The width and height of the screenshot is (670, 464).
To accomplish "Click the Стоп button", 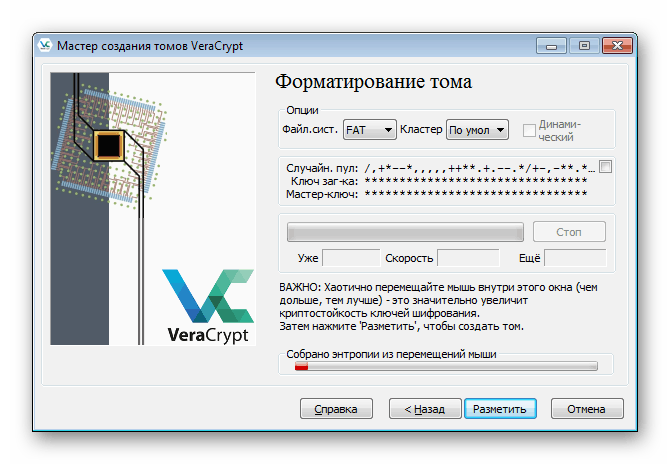I will point(569,232).
